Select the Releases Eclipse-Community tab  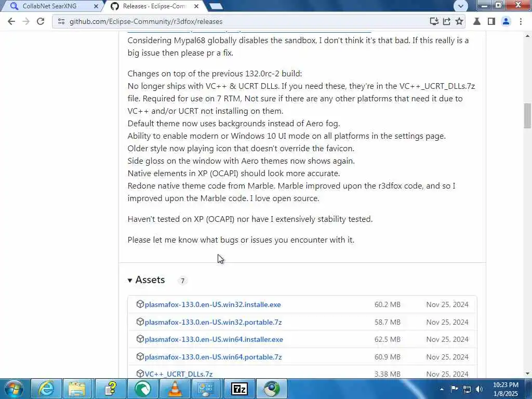tap(154, 6)
